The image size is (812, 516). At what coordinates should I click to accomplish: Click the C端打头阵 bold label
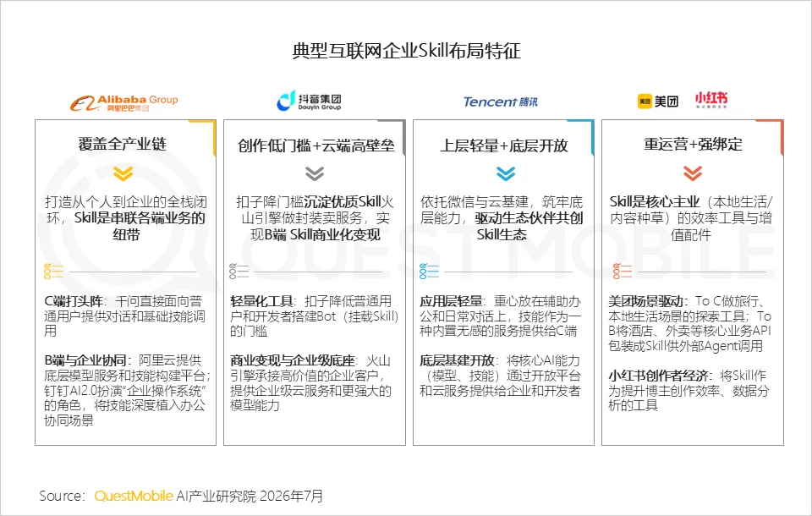click(73, 301)
